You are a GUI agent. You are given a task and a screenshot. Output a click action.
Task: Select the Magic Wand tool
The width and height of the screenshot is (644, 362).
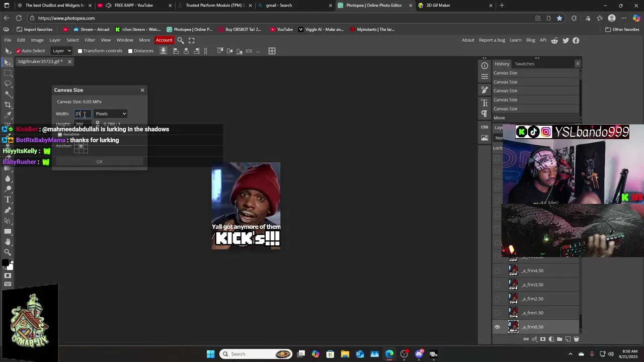8,94
